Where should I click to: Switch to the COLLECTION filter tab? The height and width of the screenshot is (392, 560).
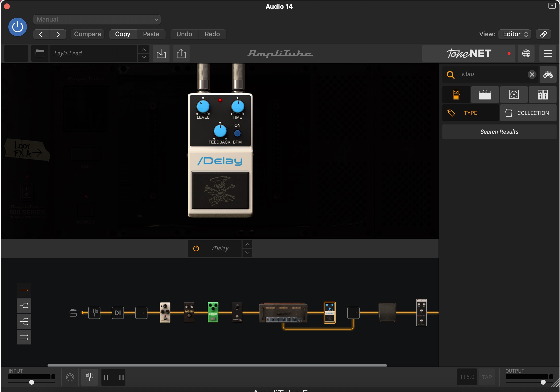(528, 113)
